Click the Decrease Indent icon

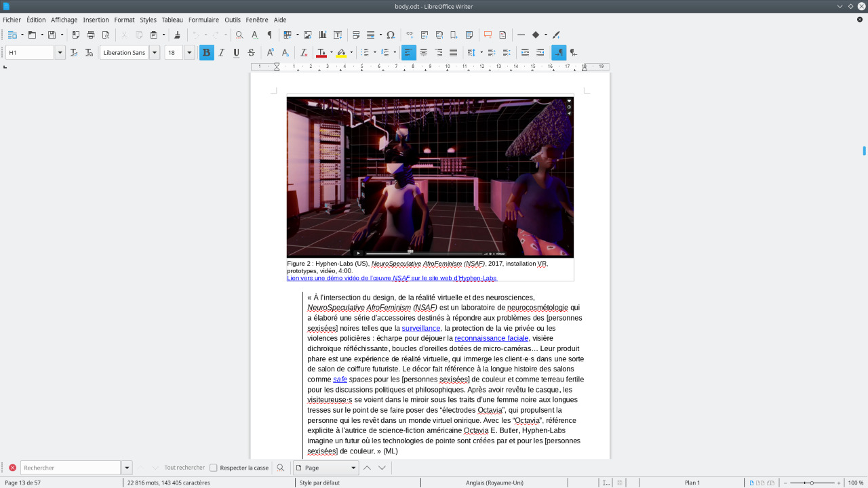540,52
